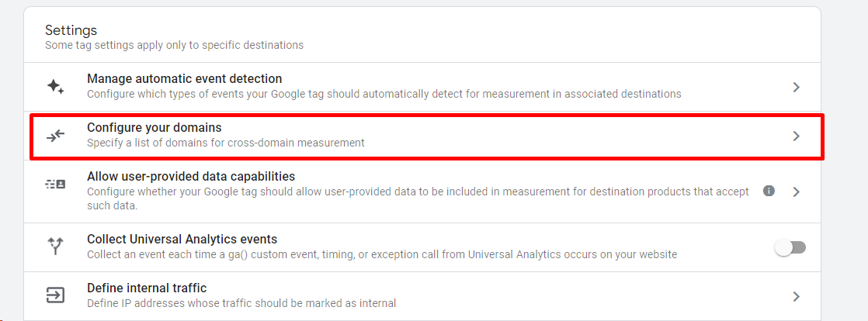Expand Allow user-provided data capabilities chevron
This screenshot has height=321, width=868.
(x=796, y=192)
